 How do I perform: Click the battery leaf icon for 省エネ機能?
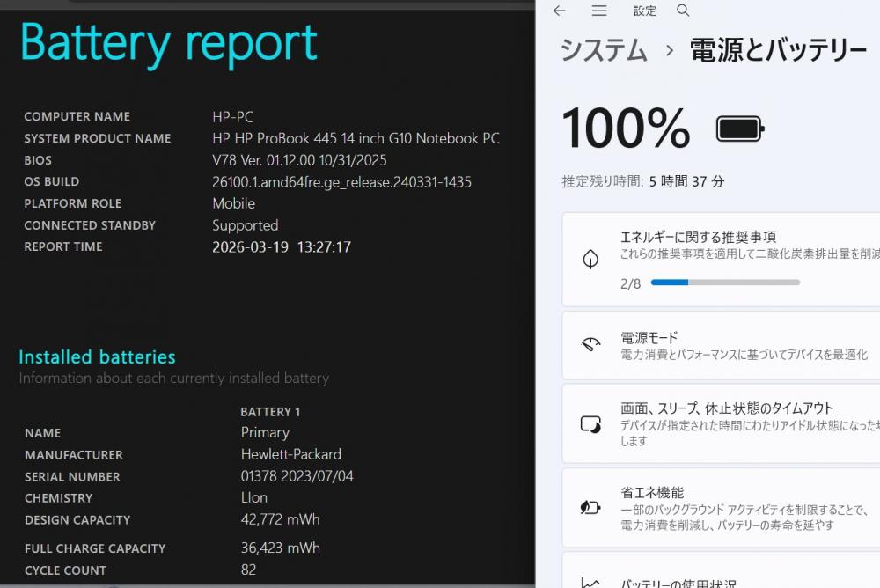coord(590,508)
